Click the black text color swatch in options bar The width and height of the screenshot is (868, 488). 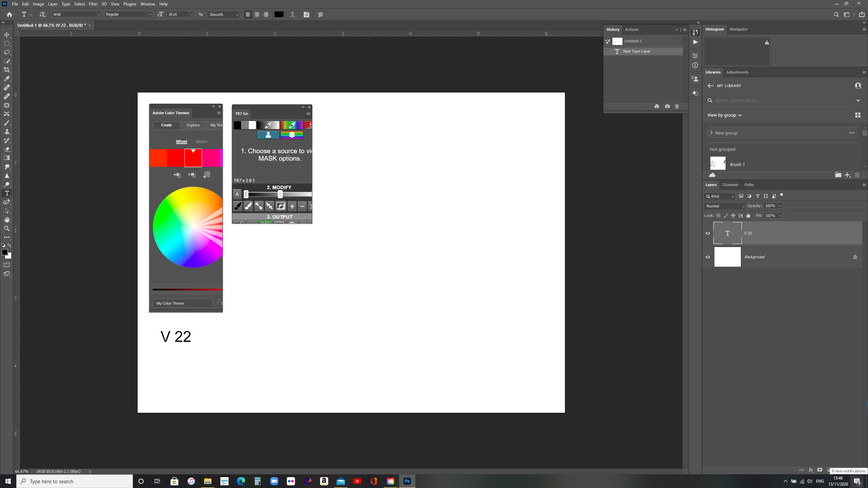tap(279, 14)
